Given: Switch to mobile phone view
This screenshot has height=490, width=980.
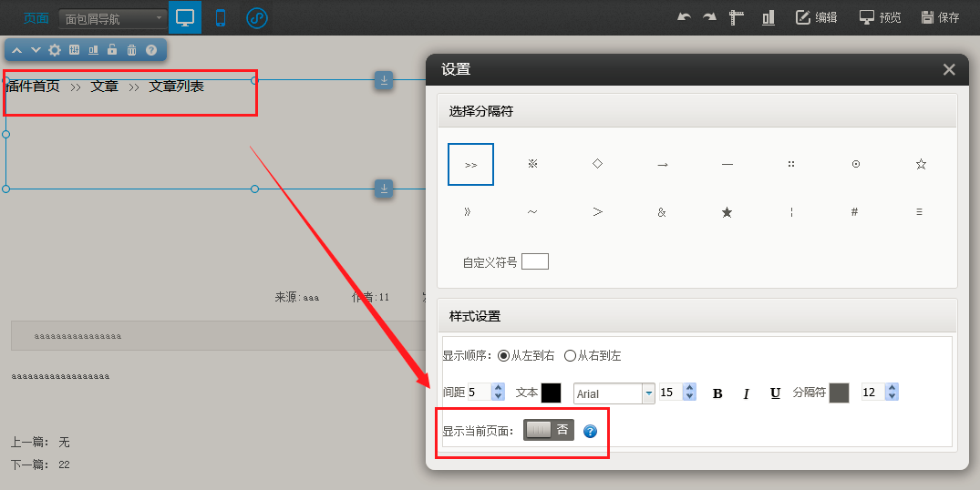Looking at the screenshot, I should (x=220, y=17).
